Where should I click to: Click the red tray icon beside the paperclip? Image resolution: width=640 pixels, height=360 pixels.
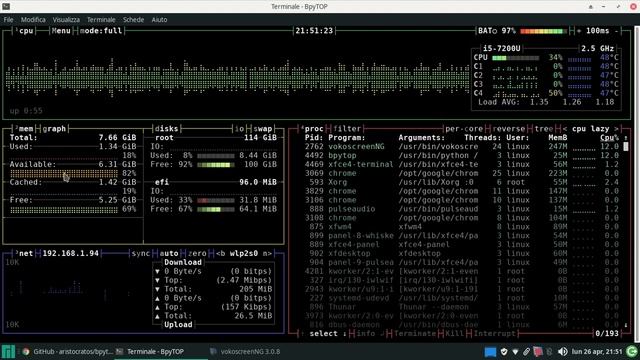[538, 351]
